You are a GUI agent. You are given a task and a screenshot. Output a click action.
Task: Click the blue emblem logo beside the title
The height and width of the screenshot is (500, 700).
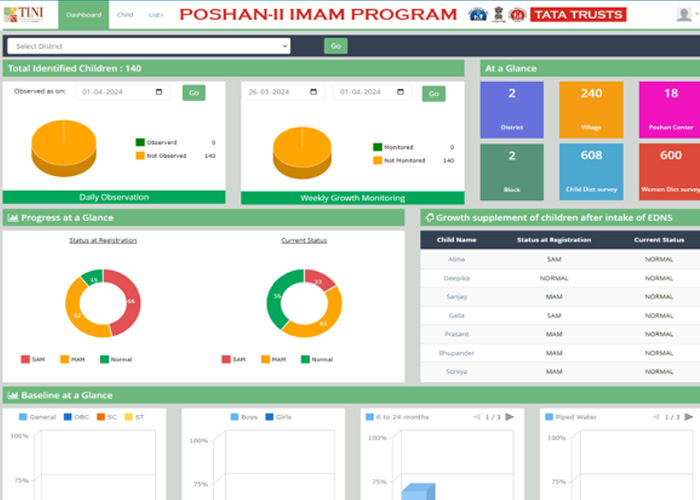tap(478, 15)
